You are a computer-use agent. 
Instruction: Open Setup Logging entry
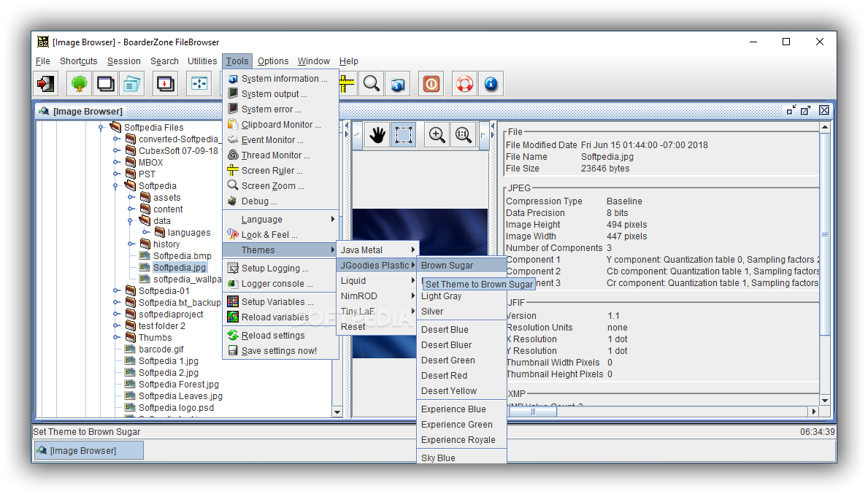coord(280,269)
